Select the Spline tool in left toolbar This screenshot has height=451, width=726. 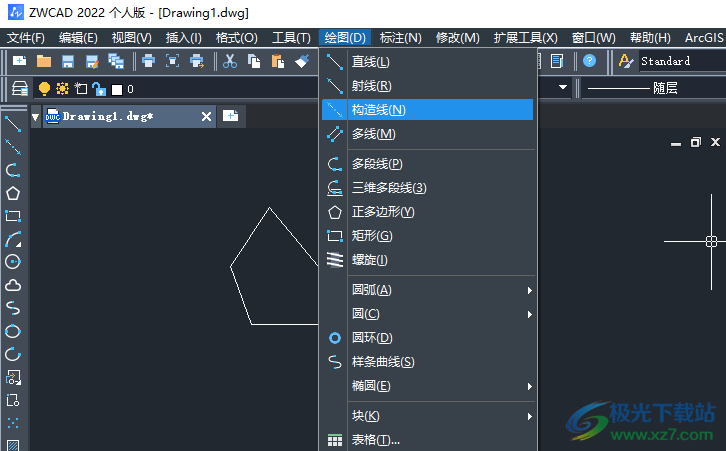[x=13, y=308]
